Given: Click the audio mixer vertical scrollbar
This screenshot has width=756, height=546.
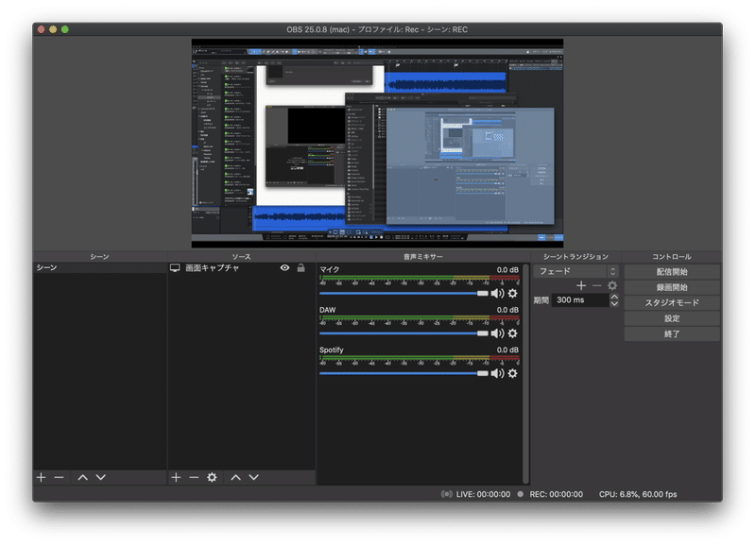Looking at the screenshot, I should 525,373.
